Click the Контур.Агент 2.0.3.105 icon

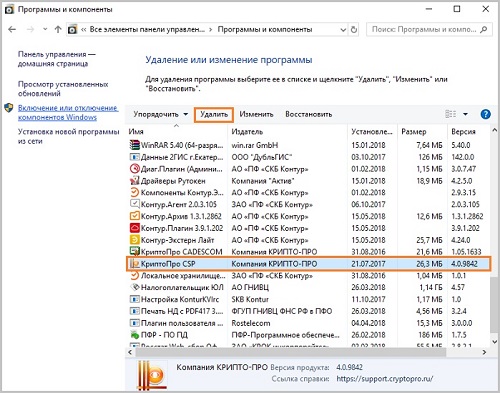point(134,204)
